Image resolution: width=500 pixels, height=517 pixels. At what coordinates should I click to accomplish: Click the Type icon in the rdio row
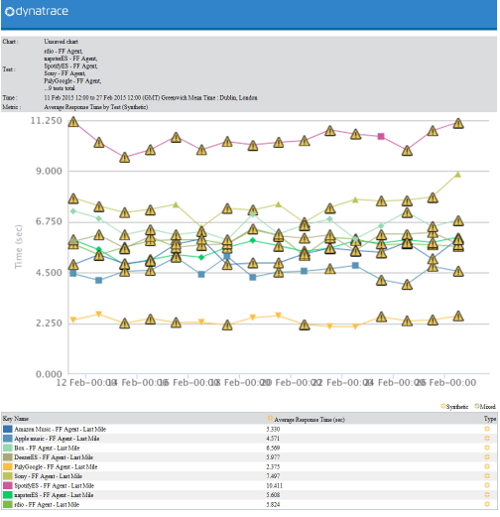487,504
